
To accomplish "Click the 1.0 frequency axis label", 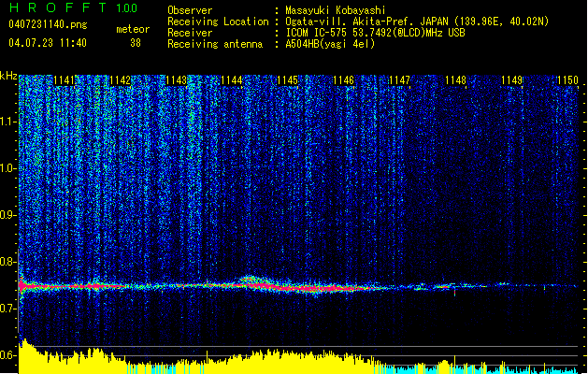I will (8, 169).
